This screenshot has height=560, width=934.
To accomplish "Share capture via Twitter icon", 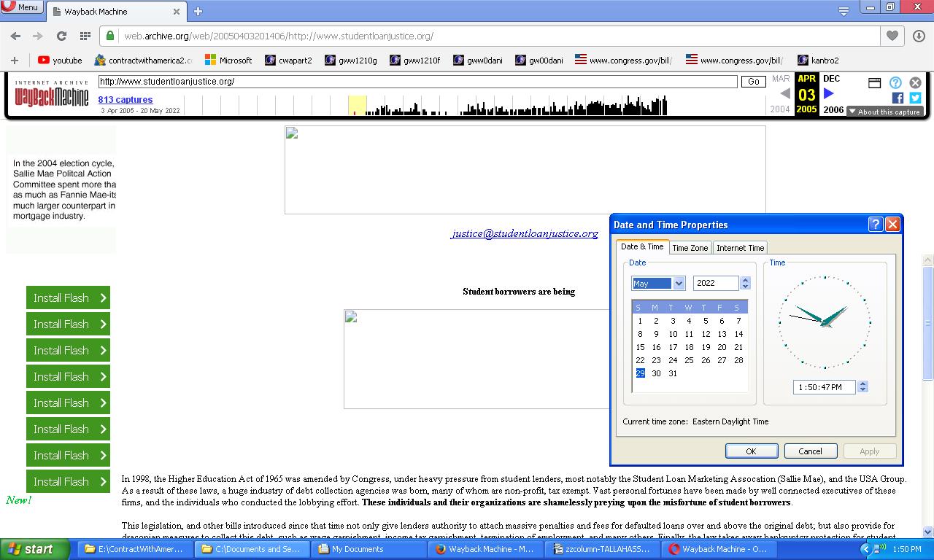I will (915, 98).
